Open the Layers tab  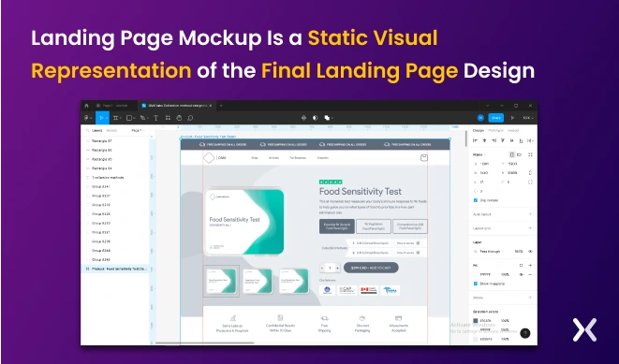coord(97,130)
